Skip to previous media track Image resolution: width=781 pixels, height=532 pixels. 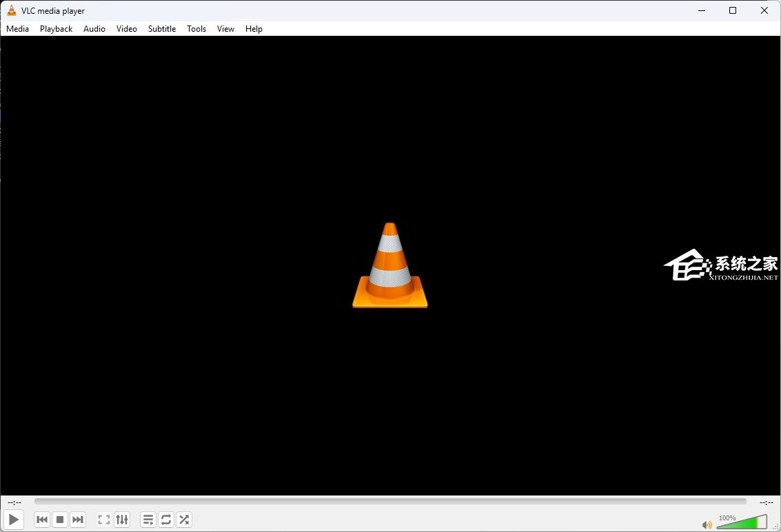[x=42, y=520]
